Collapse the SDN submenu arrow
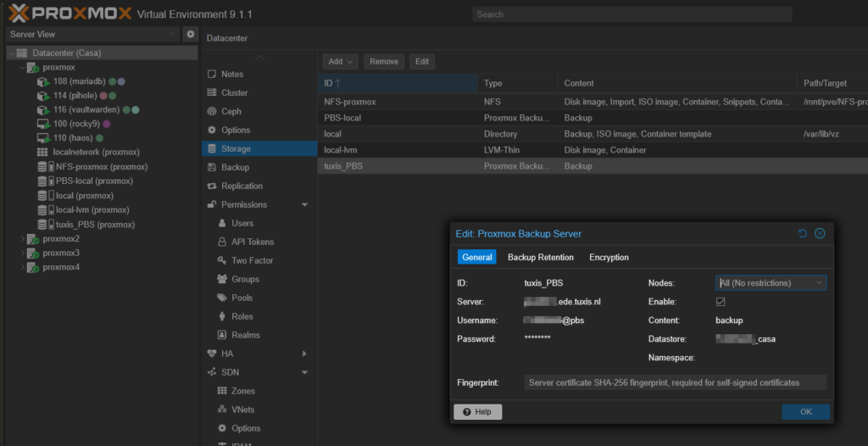The height and width of the screenshot is (446, 868). point(304,372)
